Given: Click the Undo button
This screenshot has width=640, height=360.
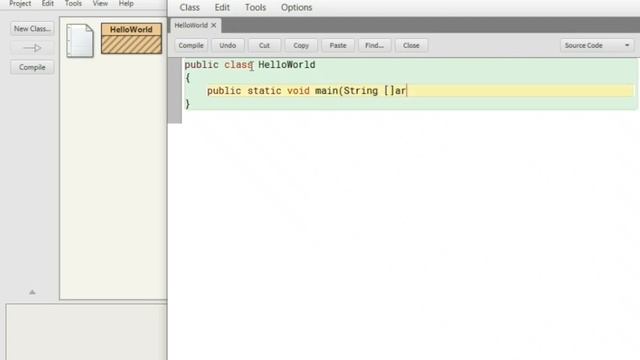Looking at the screenshot, I should pos(228,45).
